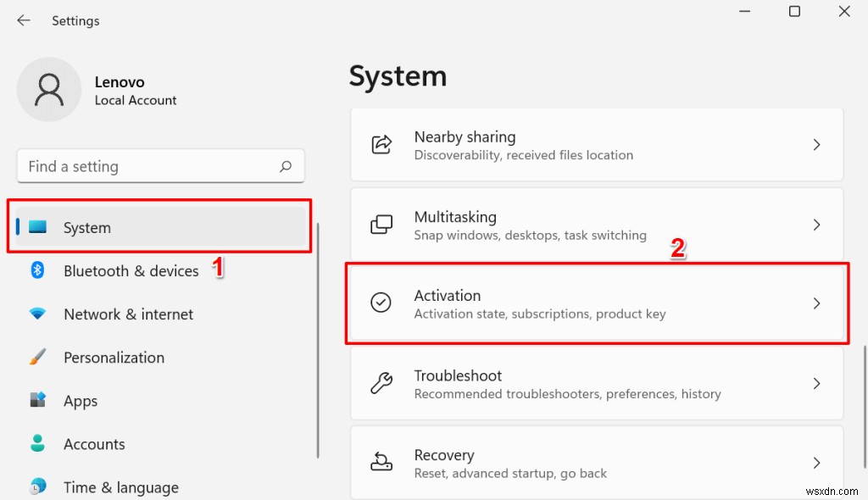Click the Network & internet Wi-Fi icon
This screenshot has height=500, width=868.
(x=37, y=314)
